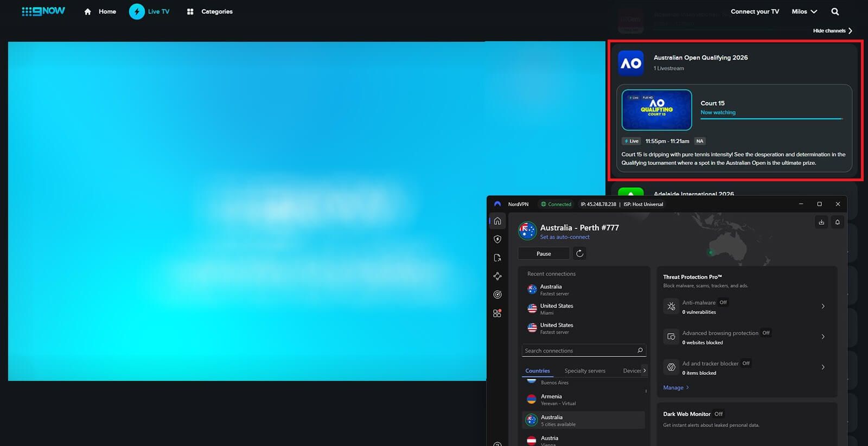Switch to the Devices tab
Viewport: 868px width, 446px height.
(632, 371)
